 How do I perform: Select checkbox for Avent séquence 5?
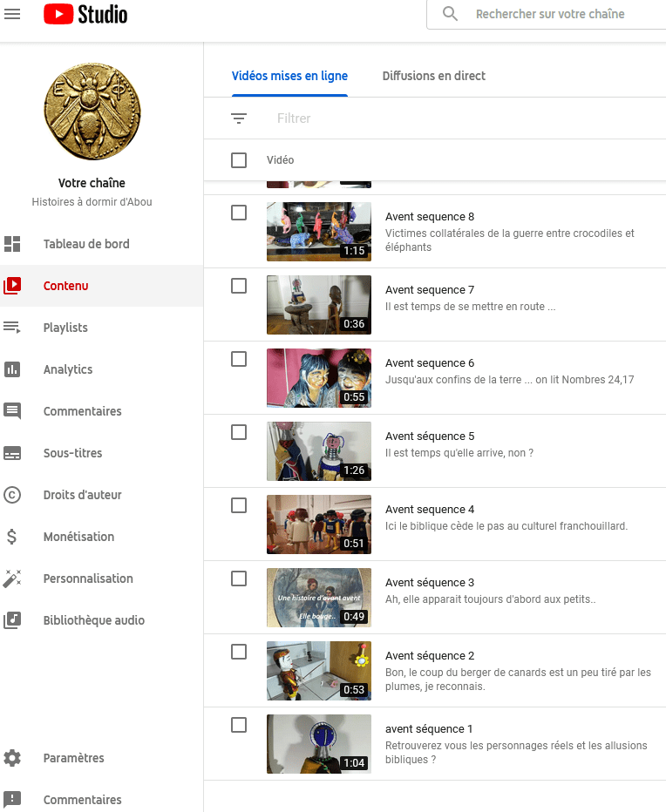[x=239, y=432]
